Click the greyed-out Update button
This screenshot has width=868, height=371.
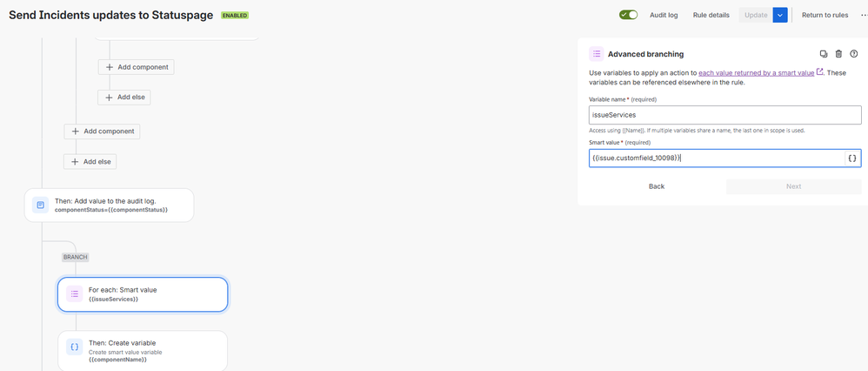pyautogui.click(x=756, y=15)
